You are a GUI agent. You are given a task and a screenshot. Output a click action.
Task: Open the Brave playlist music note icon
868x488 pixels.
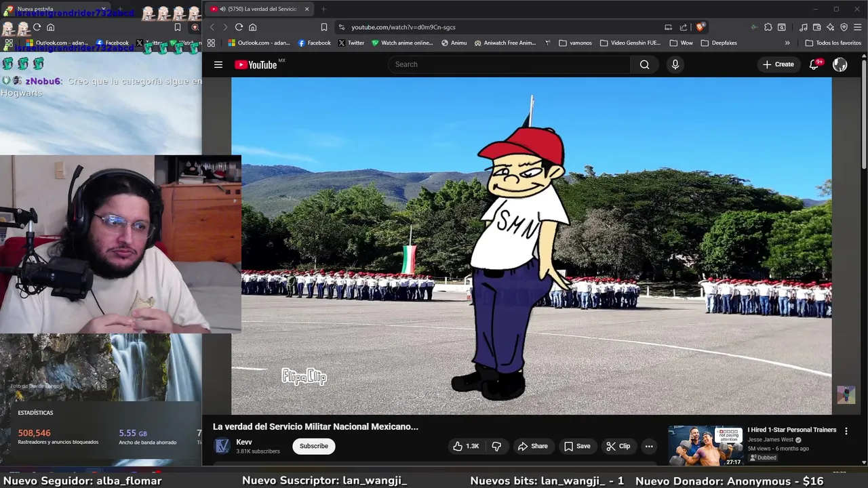803,27
